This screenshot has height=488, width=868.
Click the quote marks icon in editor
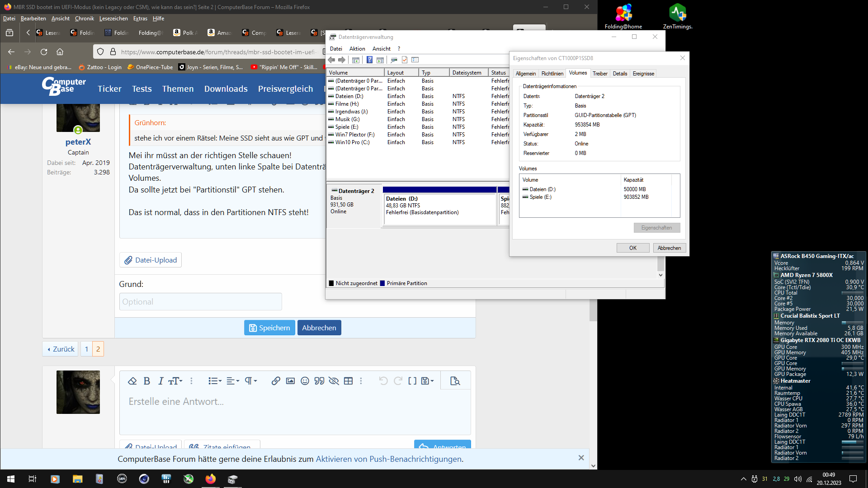319,381
